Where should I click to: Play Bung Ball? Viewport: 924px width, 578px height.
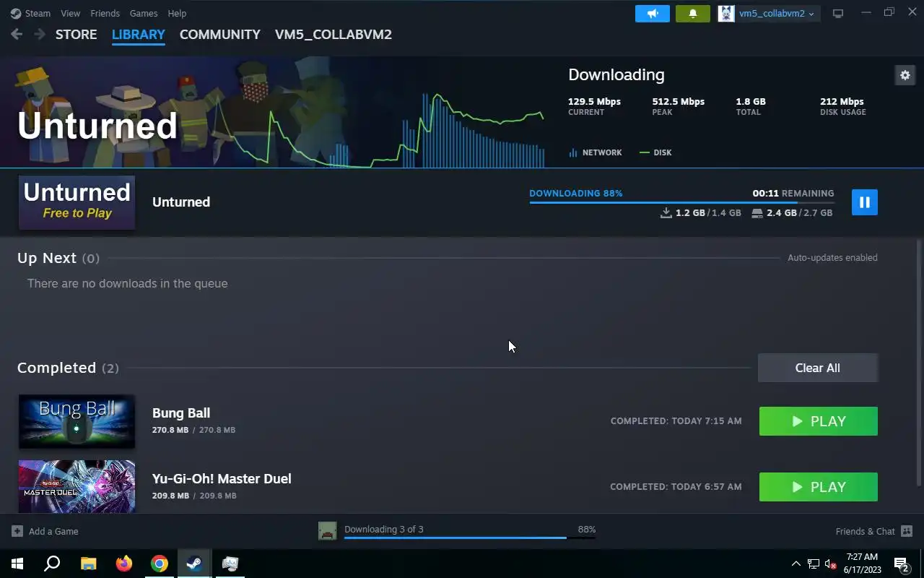tap(819, 421)
